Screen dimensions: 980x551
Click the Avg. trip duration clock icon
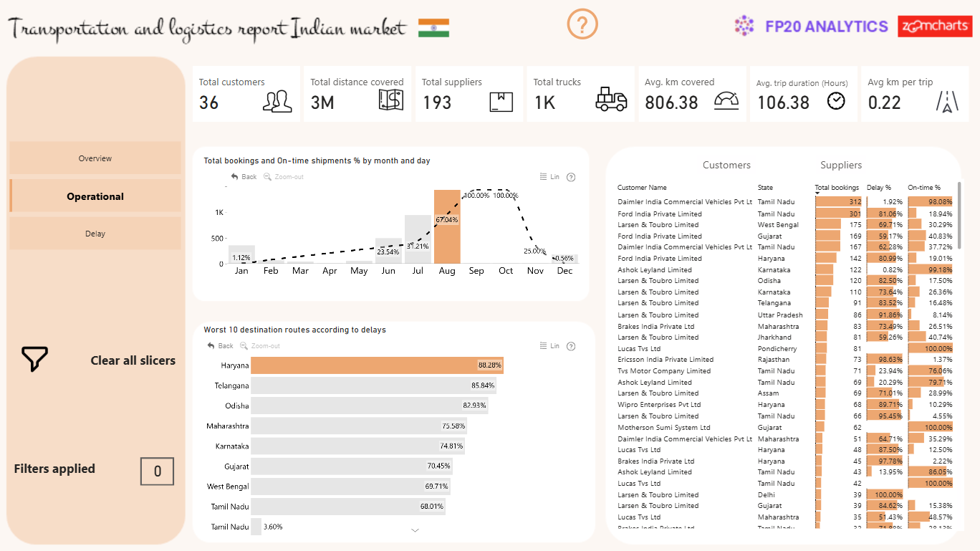point(836,101)
